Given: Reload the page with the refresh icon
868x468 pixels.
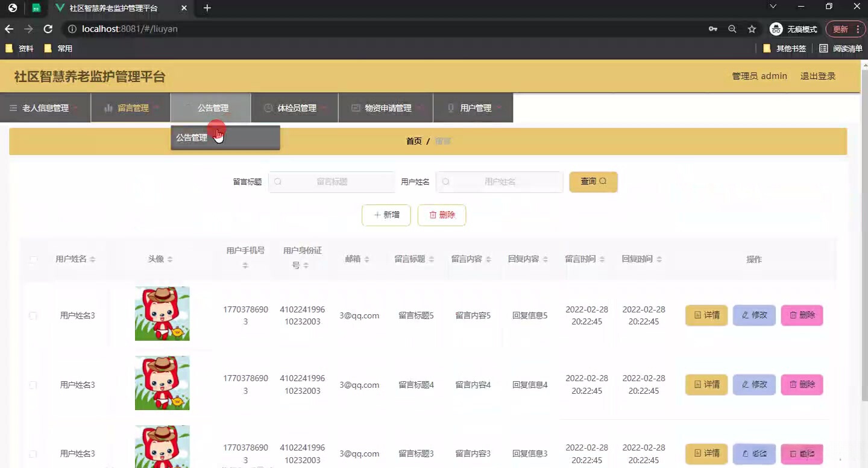Looking at the screenshot, I should [x=48, y=29].
